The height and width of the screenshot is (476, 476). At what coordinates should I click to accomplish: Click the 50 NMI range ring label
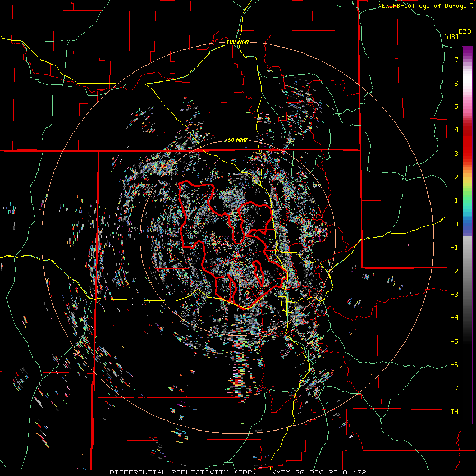pos(237,140)
